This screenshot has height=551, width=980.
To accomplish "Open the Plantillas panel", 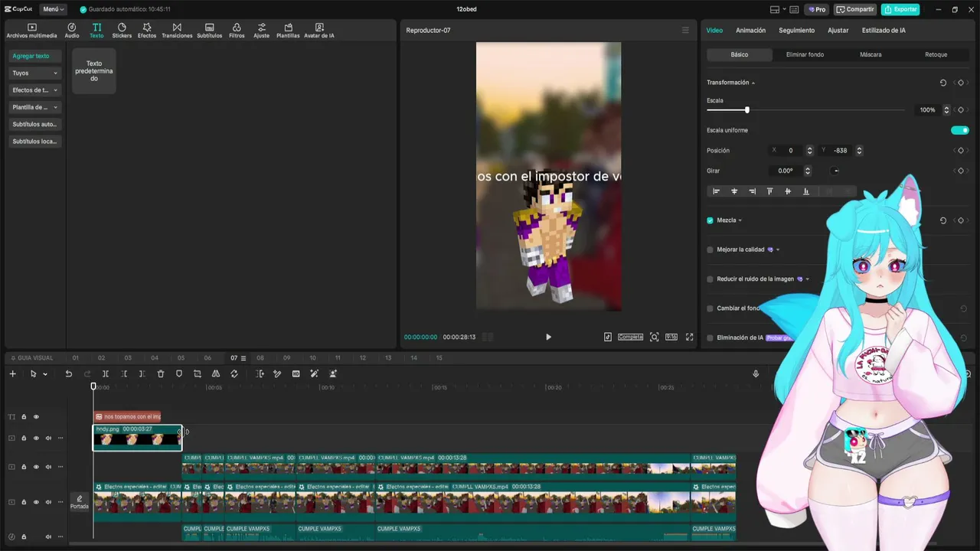I will 288,31.
